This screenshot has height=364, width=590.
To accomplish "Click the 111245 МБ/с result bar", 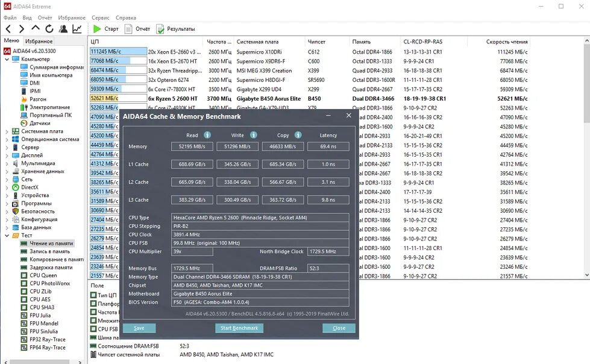I will 118,52.
